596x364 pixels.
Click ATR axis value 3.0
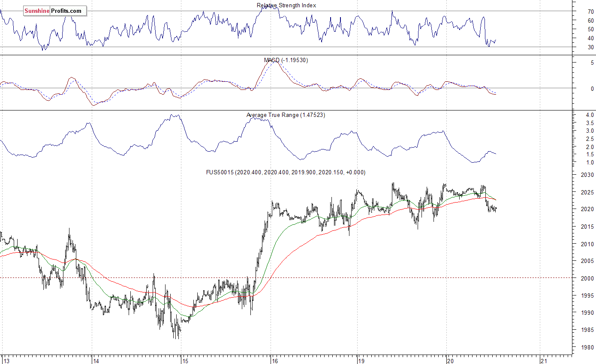click(x=590, y=131)
